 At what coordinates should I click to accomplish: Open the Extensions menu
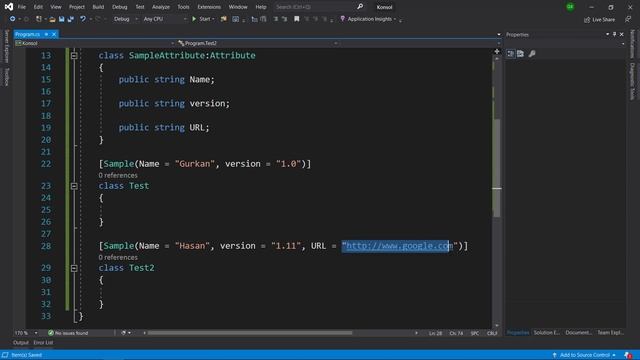[x=209, y=7]
